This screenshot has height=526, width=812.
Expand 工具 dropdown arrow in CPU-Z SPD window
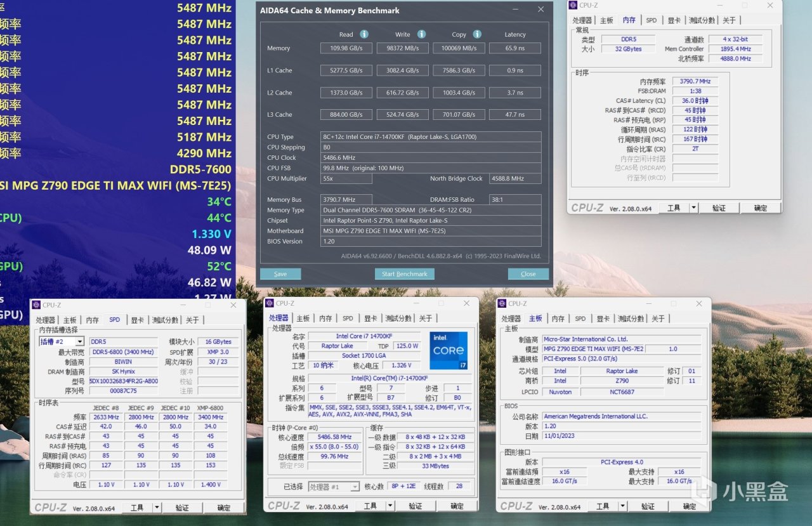click(157, 508)
